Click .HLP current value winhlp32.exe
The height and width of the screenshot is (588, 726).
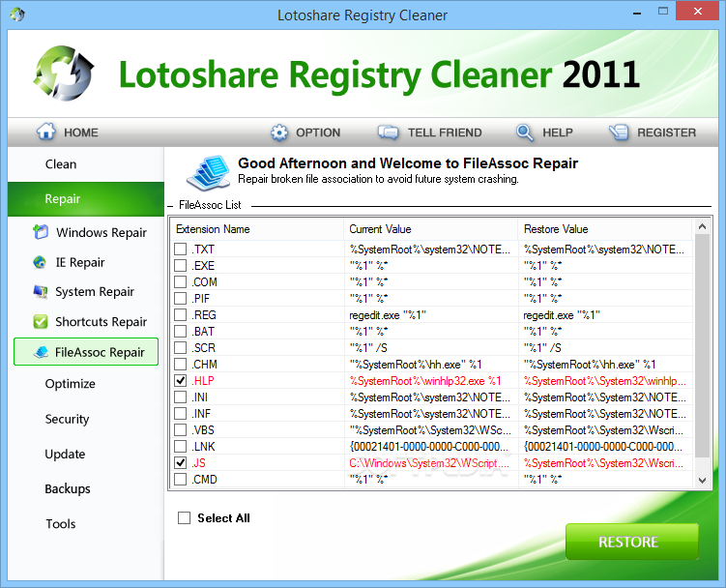pyautogui.click(x=425, y=381)
